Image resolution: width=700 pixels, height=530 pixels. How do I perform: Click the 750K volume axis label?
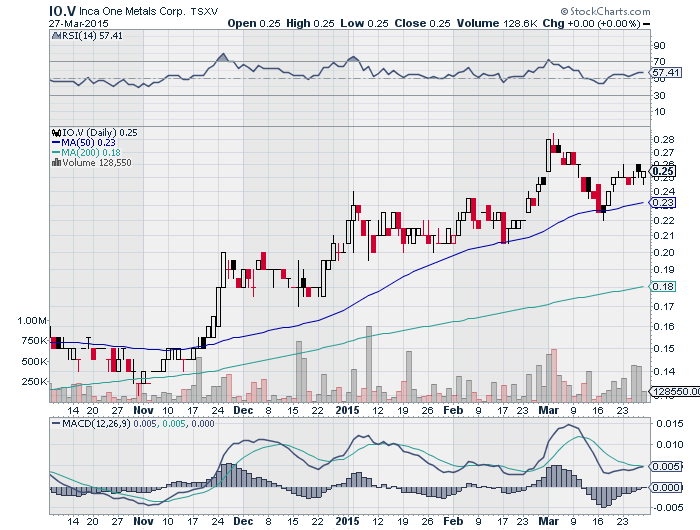(x=34, y=341)
